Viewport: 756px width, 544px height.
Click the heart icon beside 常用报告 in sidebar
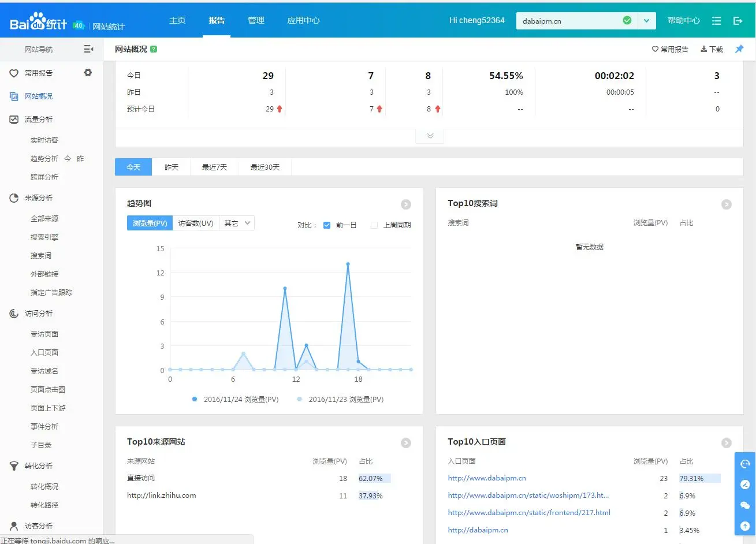coord(14,73)
